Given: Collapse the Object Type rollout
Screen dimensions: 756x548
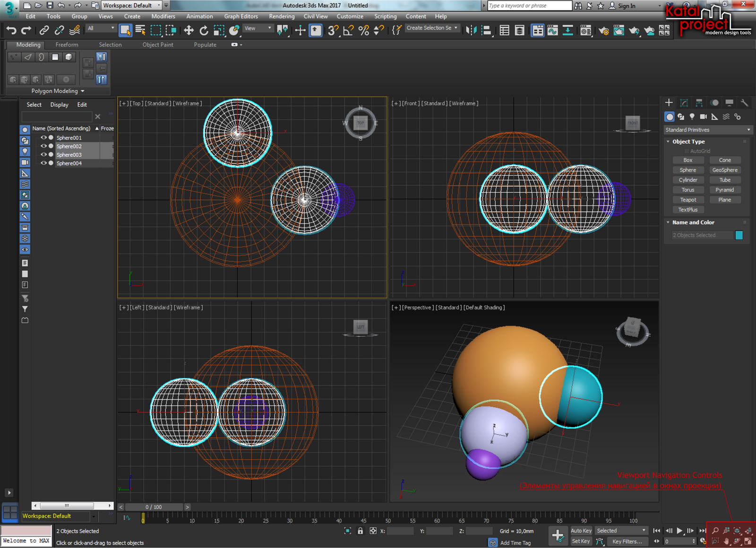Looking at the screenshot, I should click(x=688, y=142).
